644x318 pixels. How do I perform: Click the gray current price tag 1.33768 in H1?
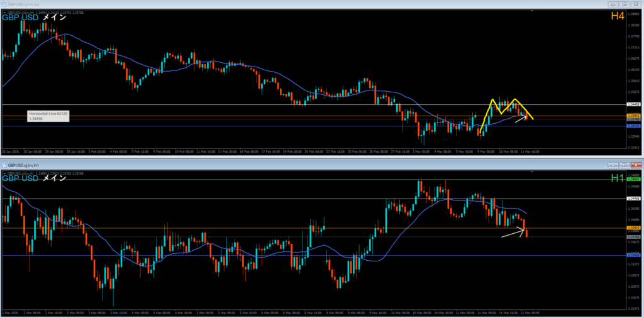point(634,236)
